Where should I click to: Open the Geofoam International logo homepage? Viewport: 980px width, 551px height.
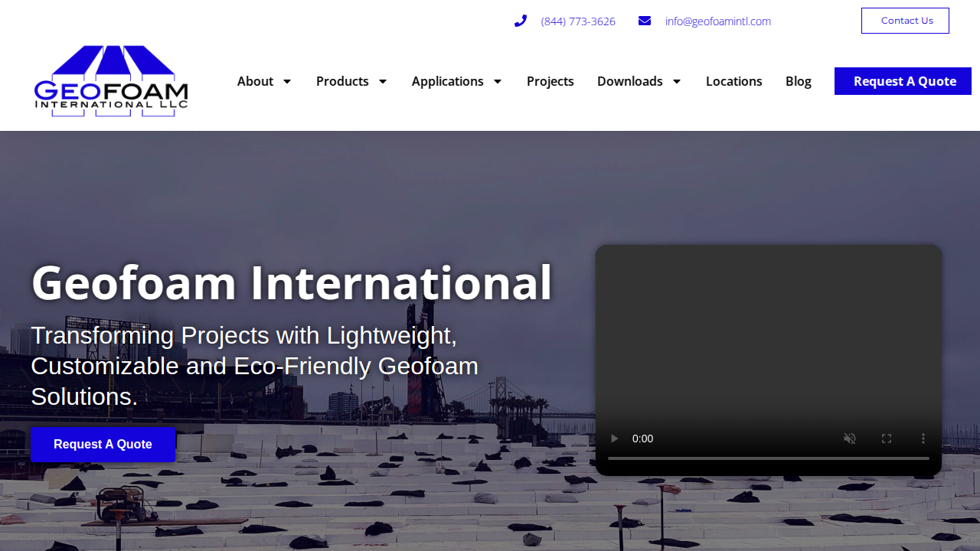tap(111, 81)
